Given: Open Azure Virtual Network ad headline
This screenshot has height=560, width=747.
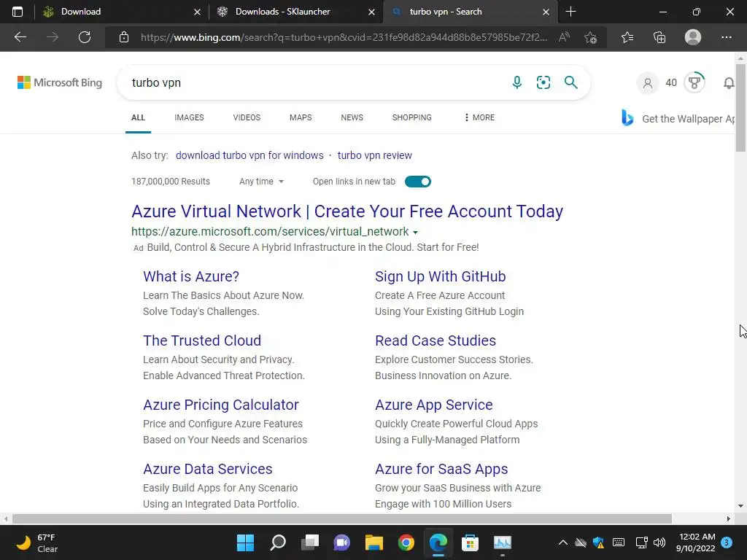Looking at the screenshot, I should click(347, 211).
